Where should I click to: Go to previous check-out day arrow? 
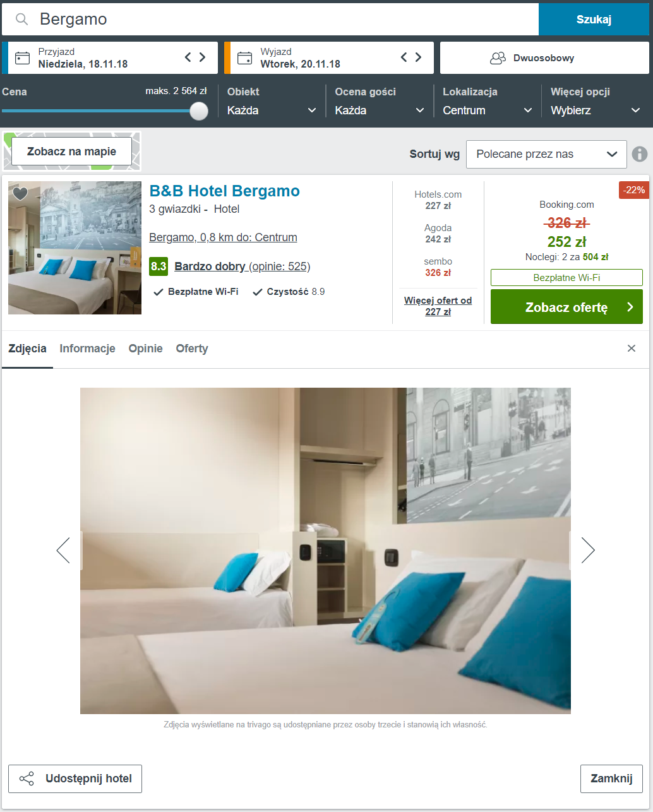click(x=404, y=57)
